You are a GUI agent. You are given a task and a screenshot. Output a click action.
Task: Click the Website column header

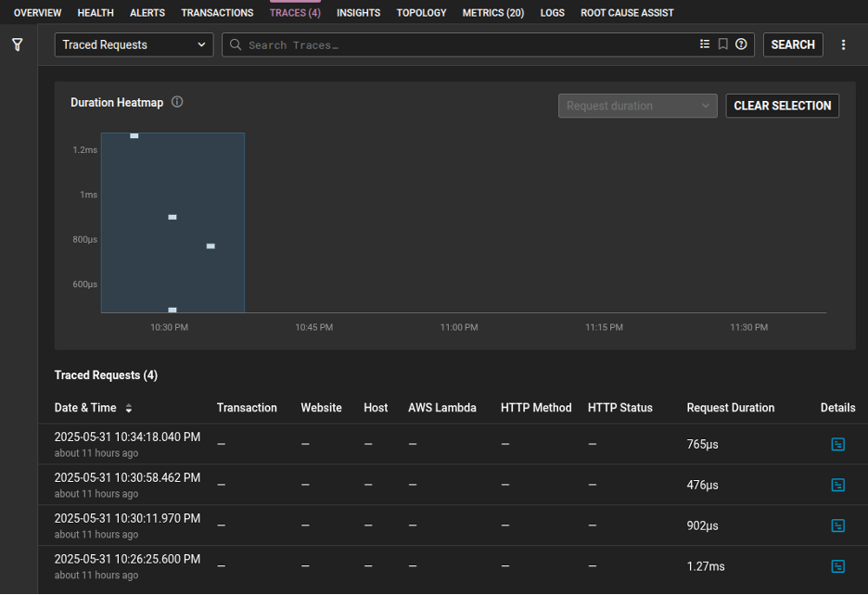321,408
